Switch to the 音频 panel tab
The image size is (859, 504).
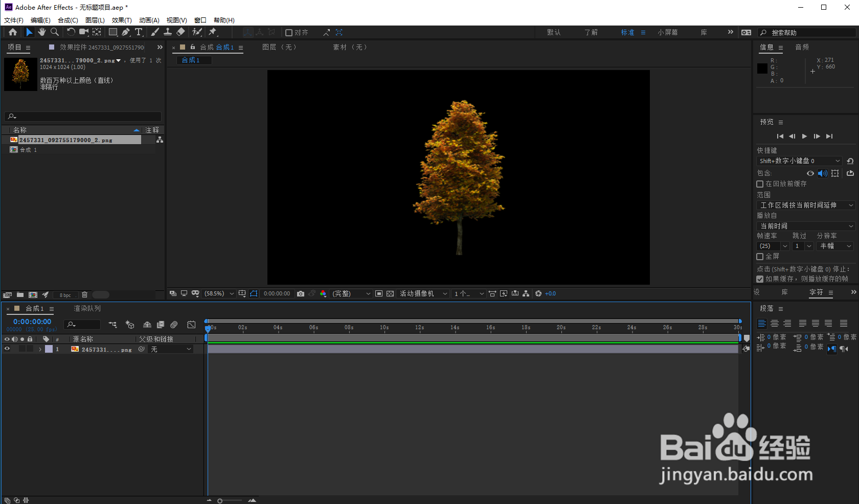pyautogui.click(x=802, y=47)
